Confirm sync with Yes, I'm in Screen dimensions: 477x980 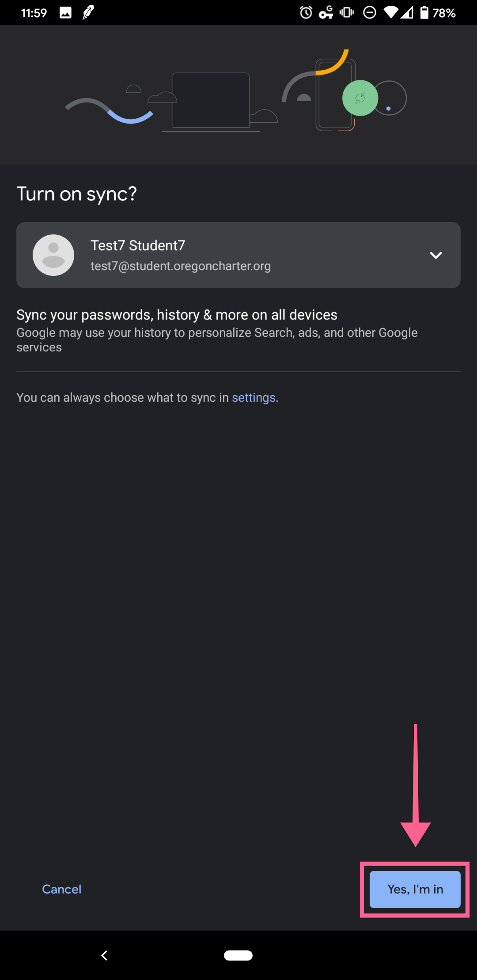[414, 890]
